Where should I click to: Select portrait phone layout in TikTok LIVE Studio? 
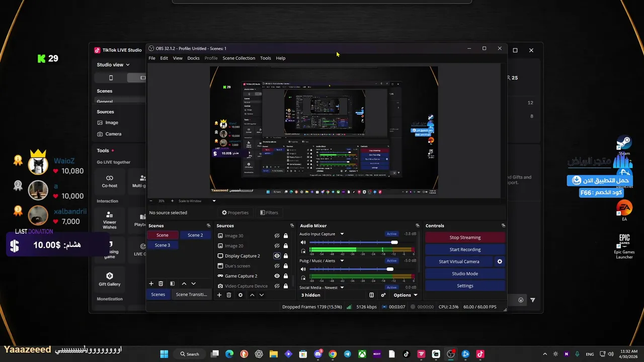pos(111,77)
